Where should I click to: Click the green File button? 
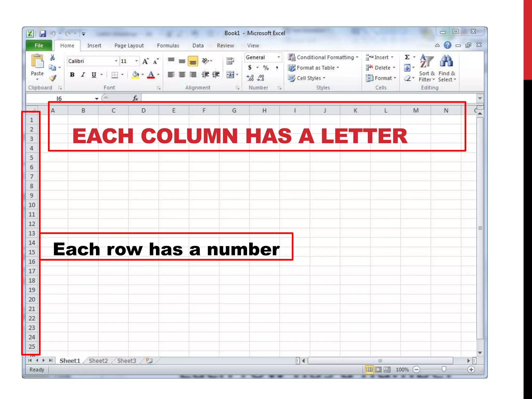pyautogui.click(x=39, y=45)
